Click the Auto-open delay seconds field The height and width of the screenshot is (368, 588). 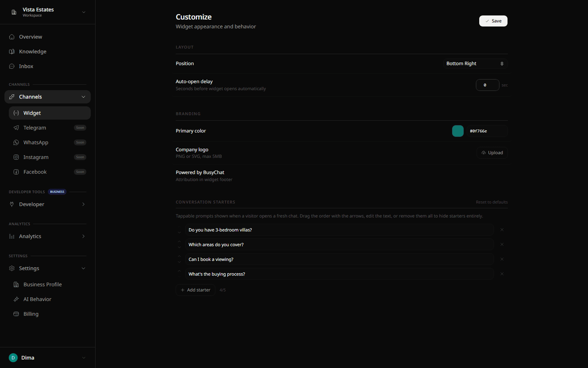pos(487,85)
